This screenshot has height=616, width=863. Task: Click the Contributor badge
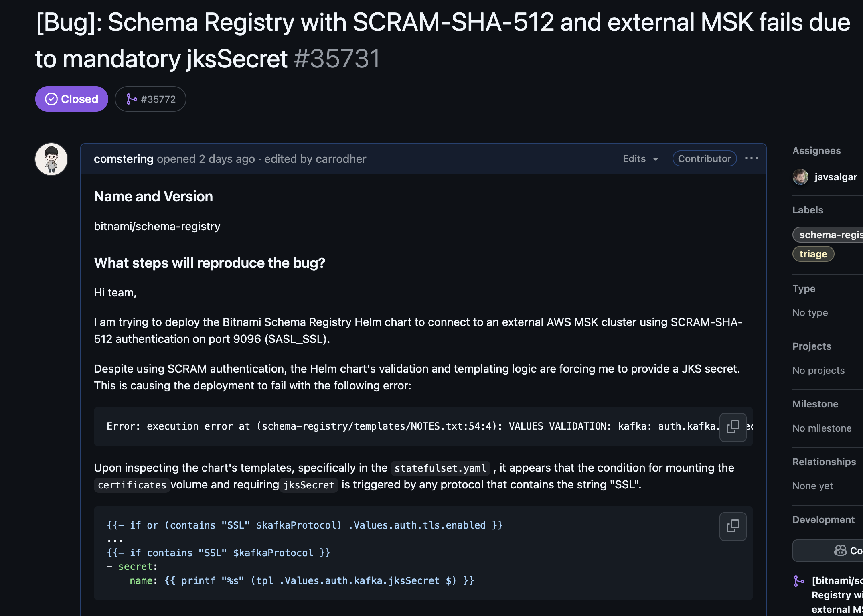(x=705, y=159)
